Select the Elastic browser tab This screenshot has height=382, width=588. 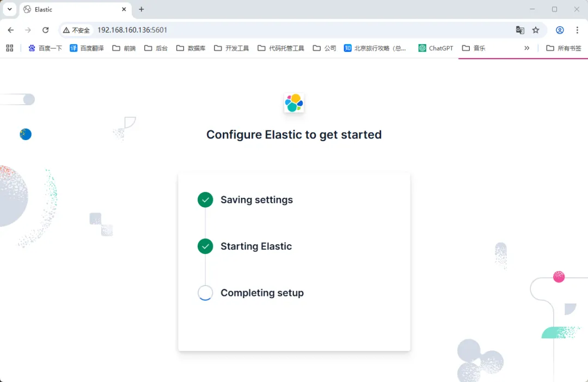coord(75,9)
